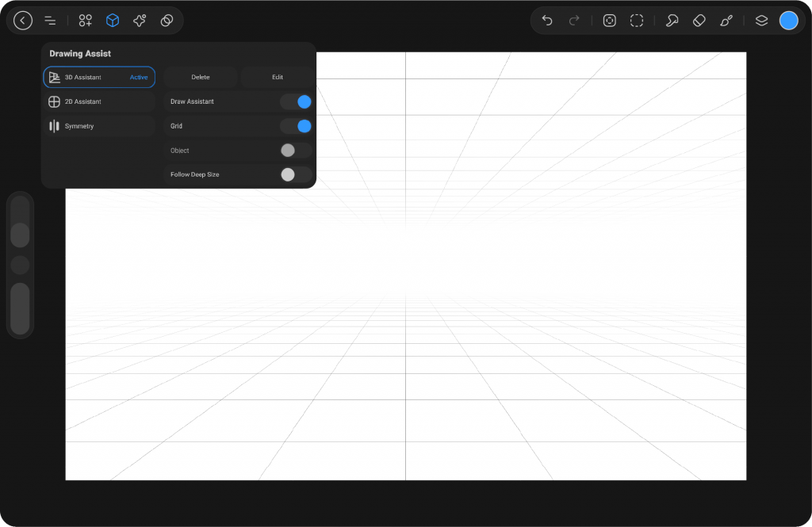Select the Eraser tool
Screen dimensions: 812x527
click(699, 21)
